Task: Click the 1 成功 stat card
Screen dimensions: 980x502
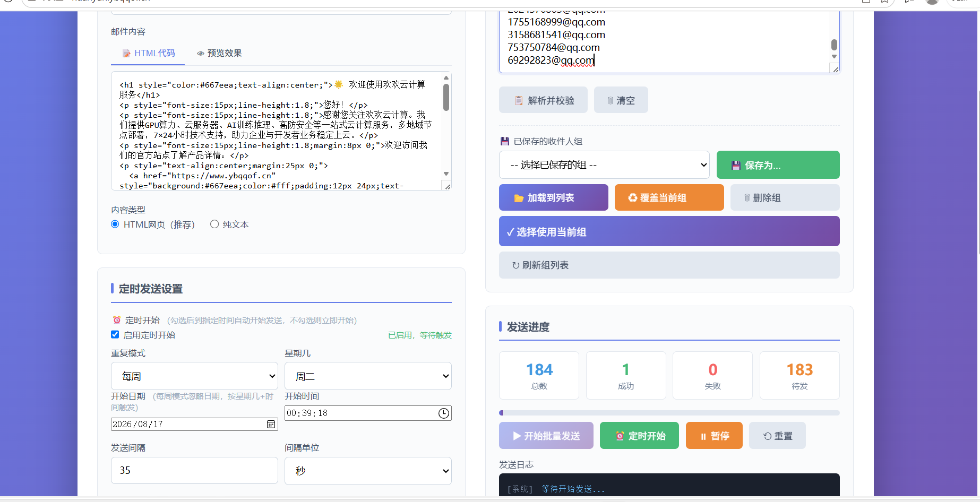Action: click(x=626, y=375)
